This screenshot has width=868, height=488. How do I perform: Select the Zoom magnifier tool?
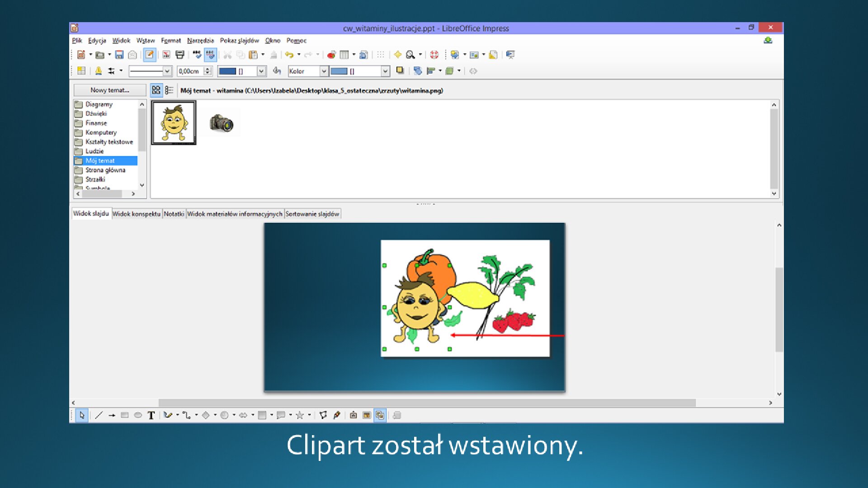[x=410, y=55]
